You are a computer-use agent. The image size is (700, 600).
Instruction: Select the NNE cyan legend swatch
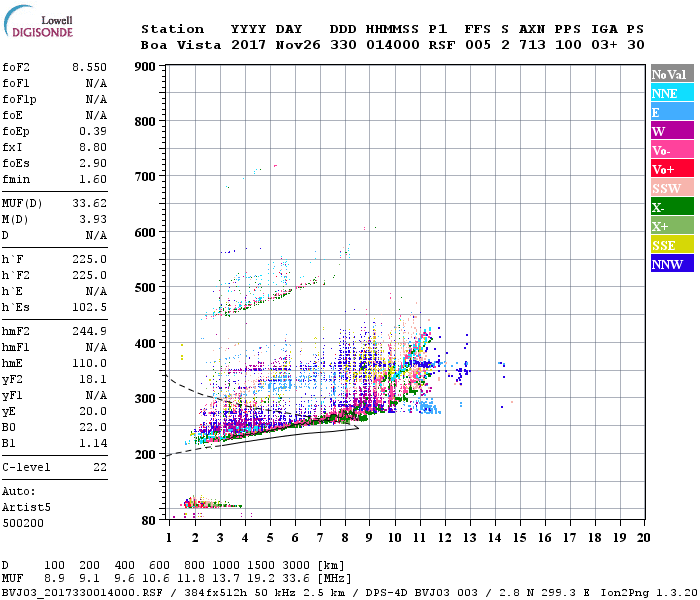coord(672,93)
